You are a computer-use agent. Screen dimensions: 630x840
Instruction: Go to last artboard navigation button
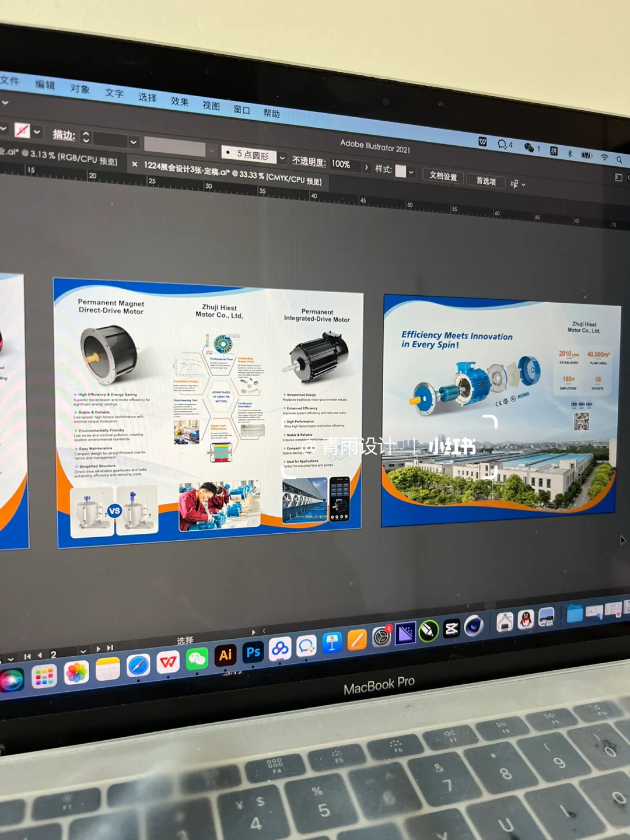(110, 647)
